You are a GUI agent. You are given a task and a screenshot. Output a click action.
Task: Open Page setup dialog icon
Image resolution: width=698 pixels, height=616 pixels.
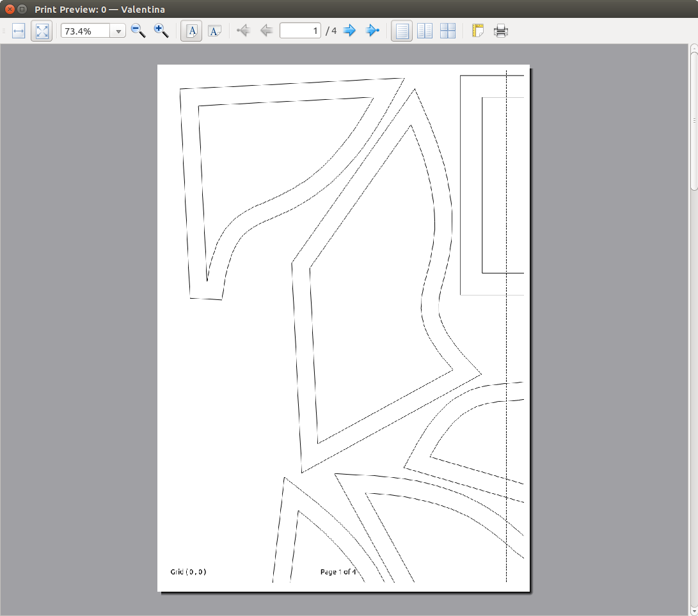tap(478, 31)
